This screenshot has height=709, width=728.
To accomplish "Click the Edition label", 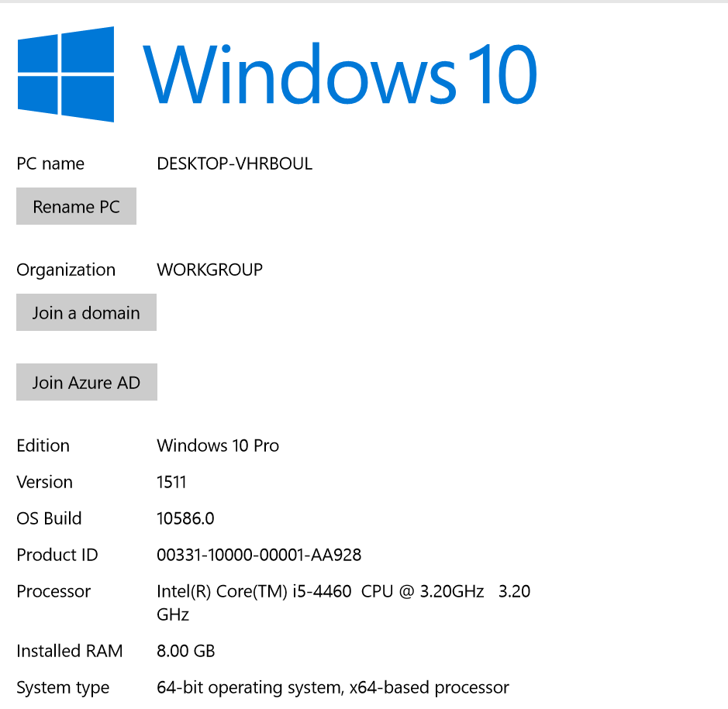I will pos(43,446).
